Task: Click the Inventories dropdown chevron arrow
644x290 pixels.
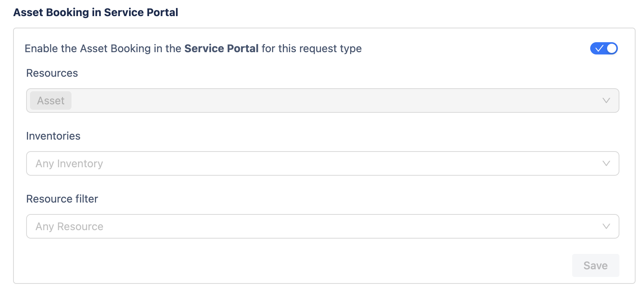Action: [x=606, y=163]
